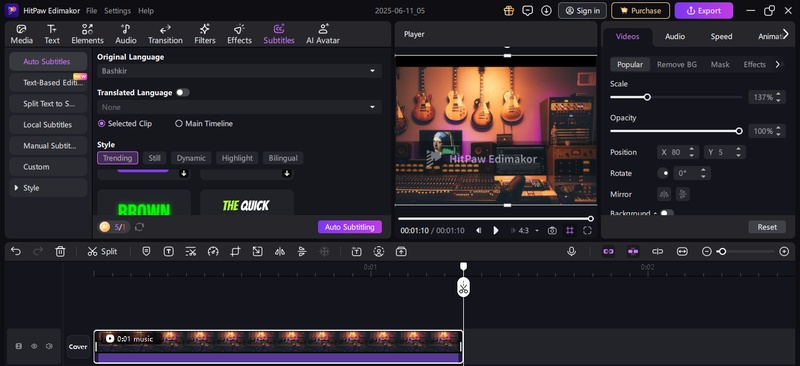Switch to the Mask sub-tab
This screenshot has width=800, height=366.
tap(720, 64)
